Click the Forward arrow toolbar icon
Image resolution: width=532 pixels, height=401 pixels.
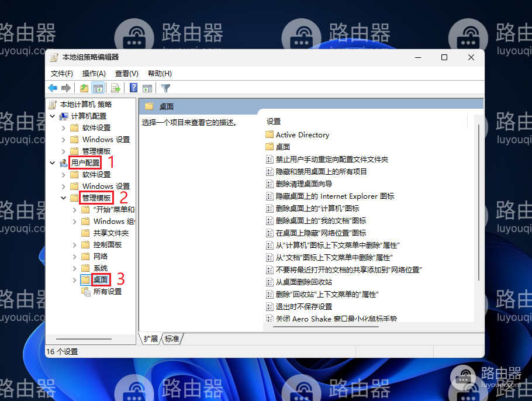click(x=66, y=88)
